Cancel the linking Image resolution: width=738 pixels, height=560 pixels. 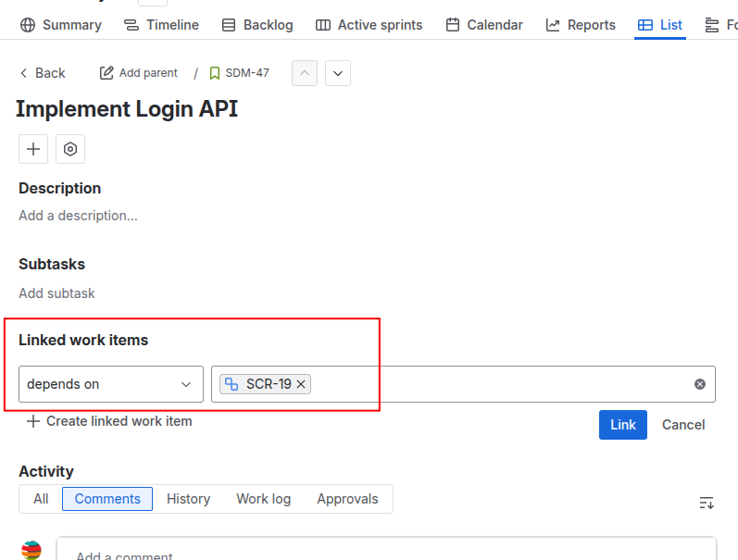click(x=683, y=425)
